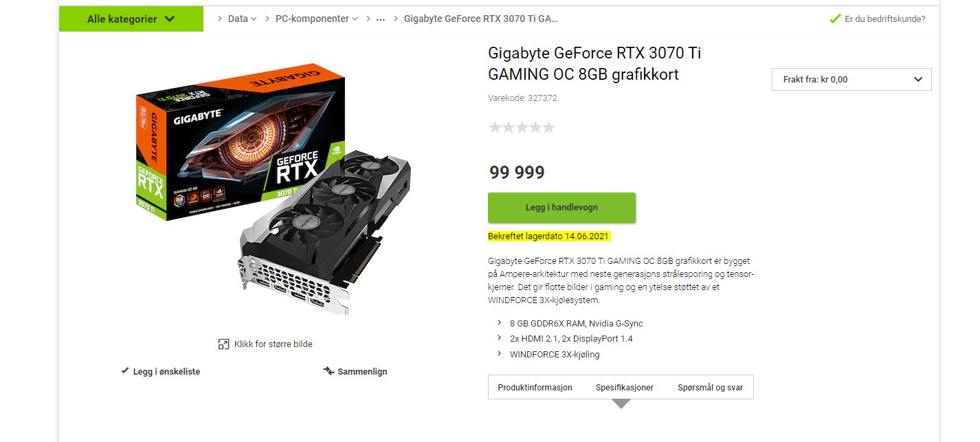Add product via Legg i ønskeliste link
The height and width of the screenshot is (442, 980).
pos(166,371)
